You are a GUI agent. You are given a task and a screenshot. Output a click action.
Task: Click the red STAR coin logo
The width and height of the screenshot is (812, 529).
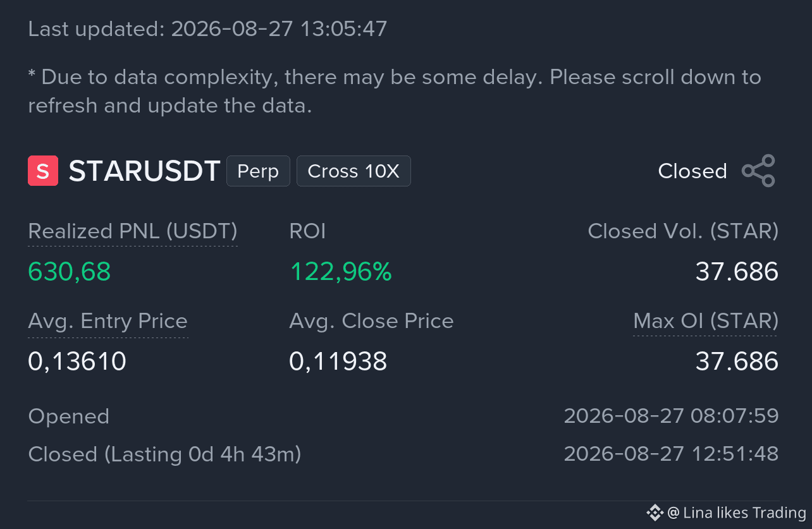point(43,171)
